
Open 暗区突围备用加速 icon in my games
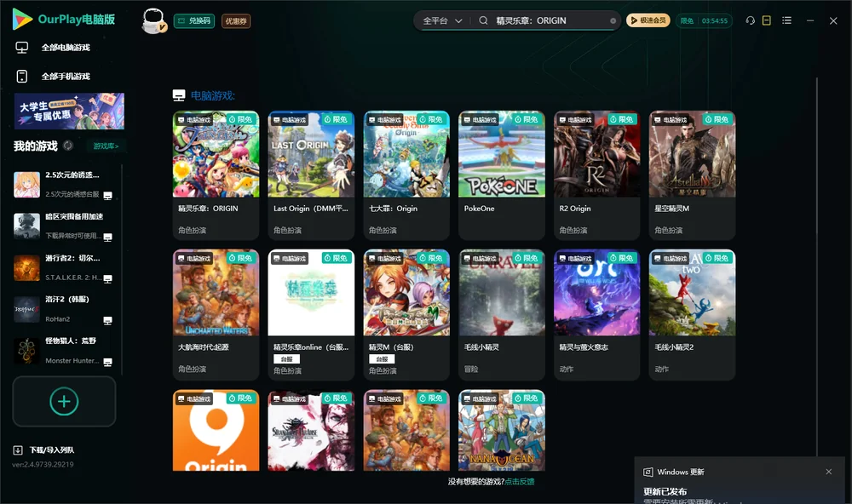point(26,226)
